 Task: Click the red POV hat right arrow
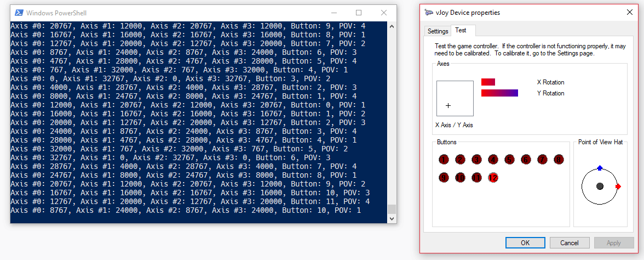pyautogui.click(x=619, y=186)
